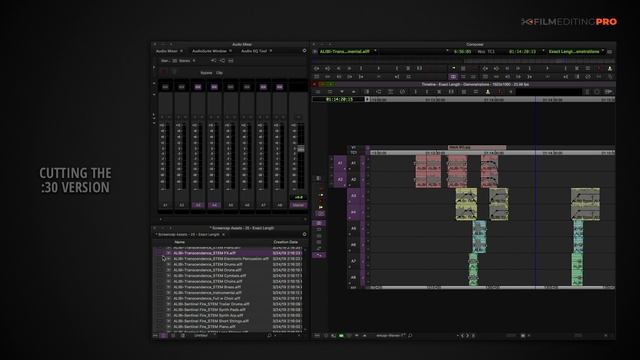The width and height of the screenshot is (640, 360).
Task: Toggle source track A2 selector in timeline
Action: [340, 179]
